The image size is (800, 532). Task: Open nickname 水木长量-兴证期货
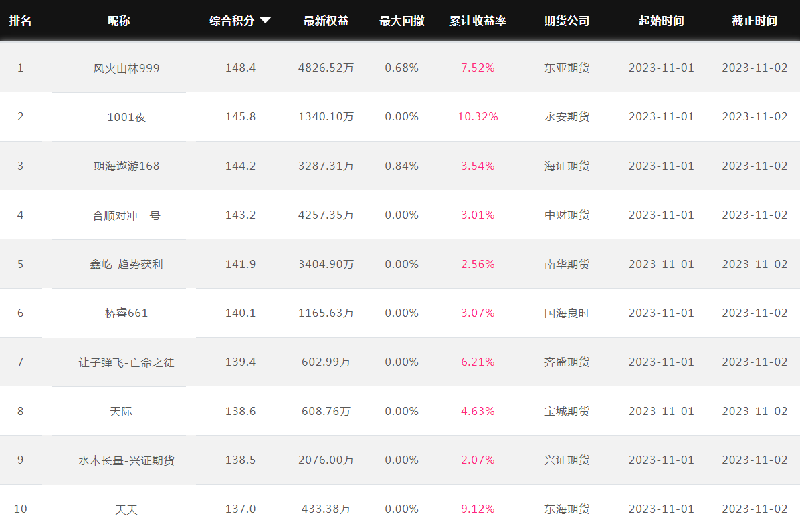pyautogui.click(x=126, y=460)
